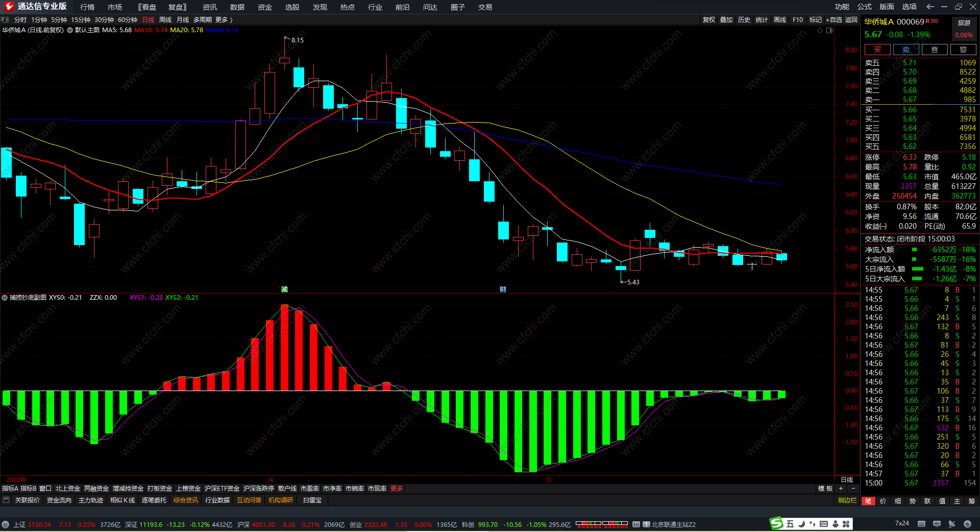This screenshot has height=532, width=980.
Task: Click the moon icon in input method bar
Action: (x=801, y=524)
